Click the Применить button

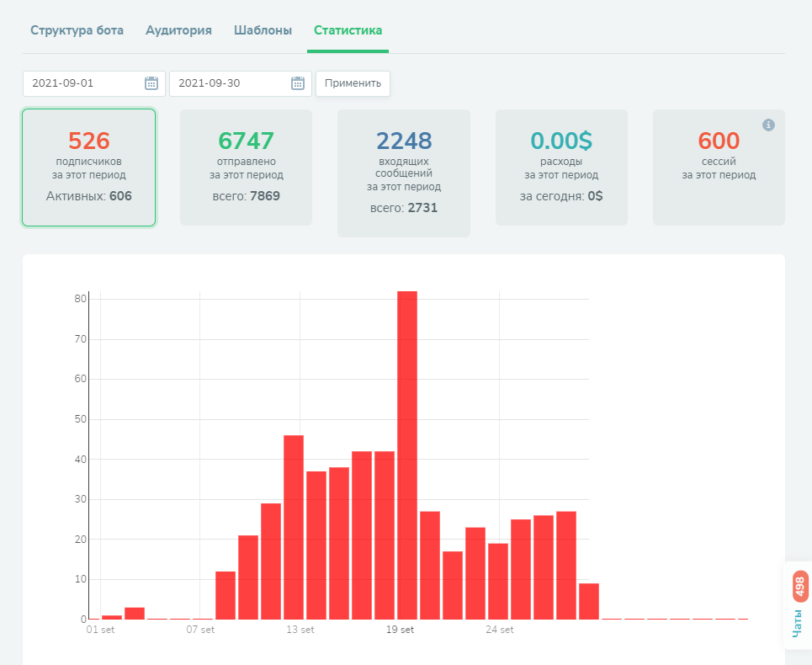point(353,83)
